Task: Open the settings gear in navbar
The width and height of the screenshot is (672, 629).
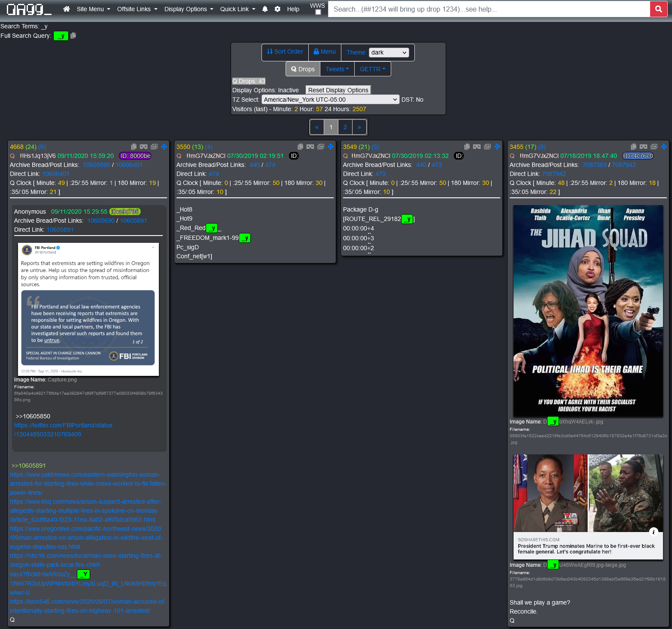Action: pos(277,9)
